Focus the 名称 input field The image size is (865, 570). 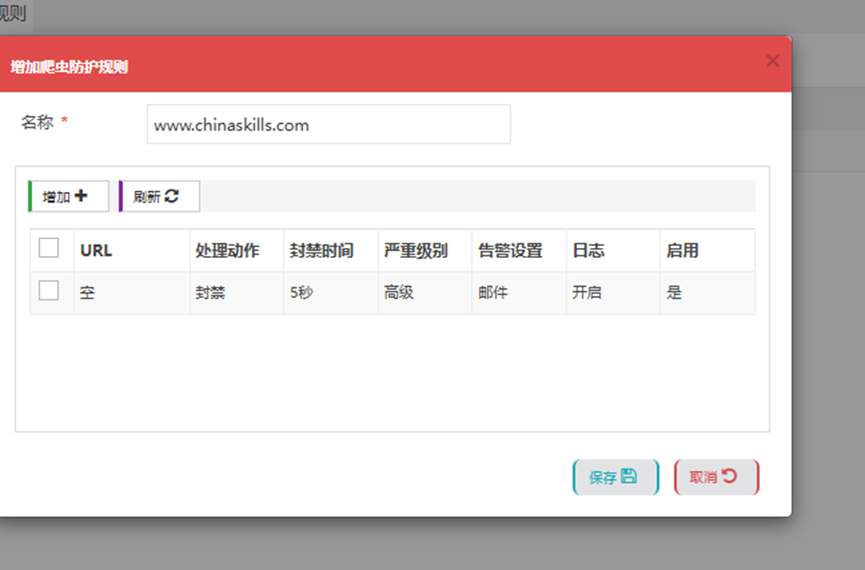point(329,125)
